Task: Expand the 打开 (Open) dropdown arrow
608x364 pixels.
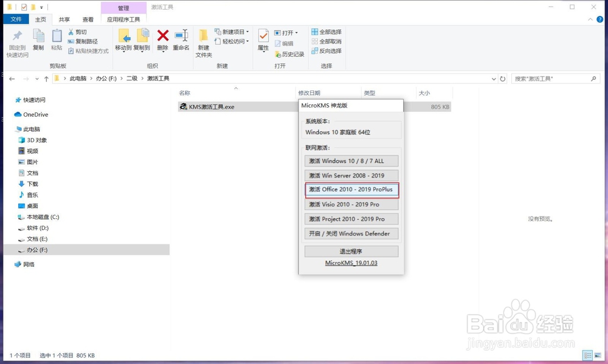Action: tap(296, 32)
